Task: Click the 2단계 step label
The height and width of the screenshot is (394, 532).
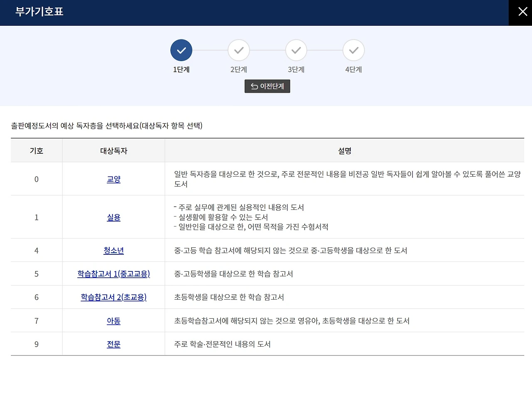Action: click(239, 70)
